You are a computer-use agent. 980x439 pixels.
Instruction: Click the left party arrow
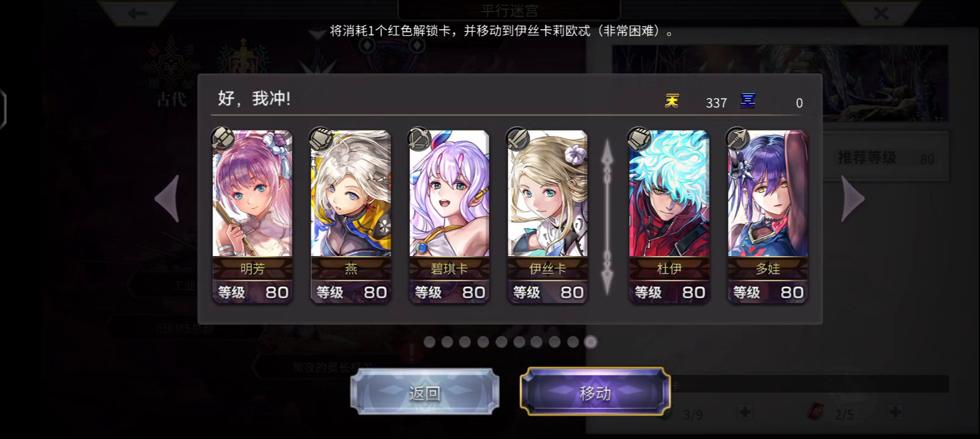(168, 199)
